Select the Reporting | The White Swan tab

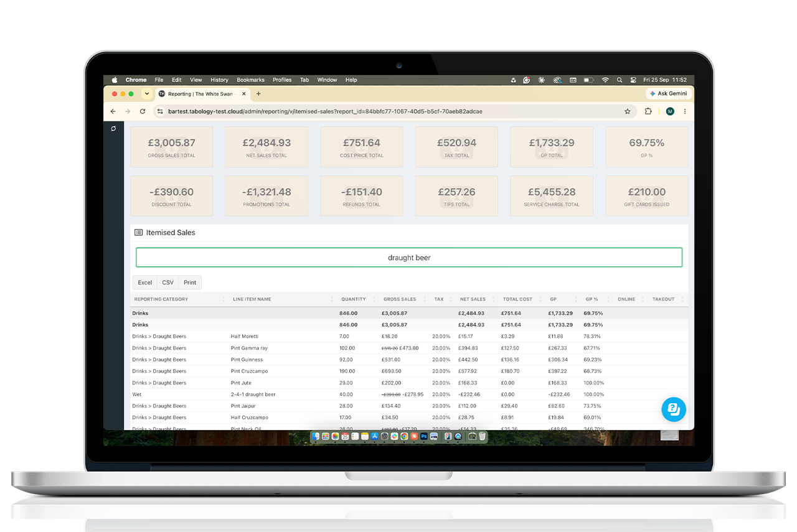(202, 94)
